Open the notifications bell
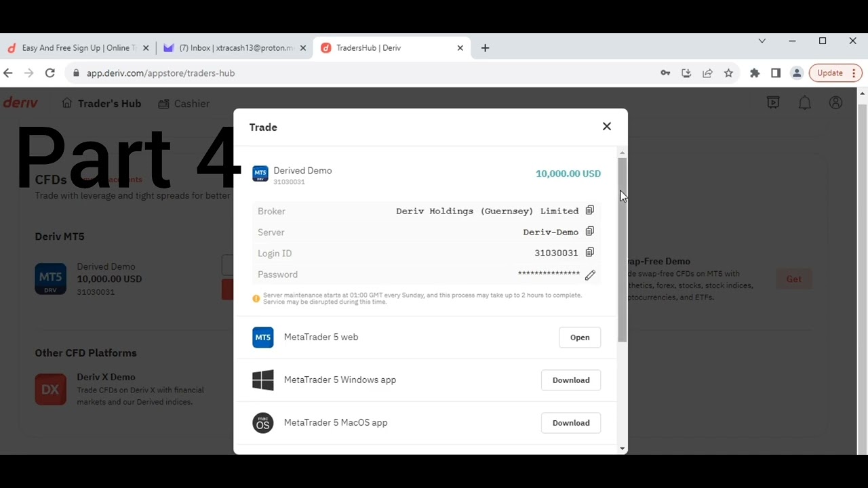This screenshot has width=868, height=488. tap(804, 103)
